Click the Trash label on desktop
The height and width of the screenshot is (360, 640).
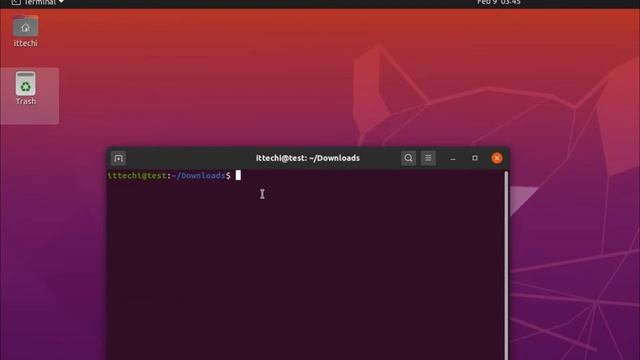26,101
